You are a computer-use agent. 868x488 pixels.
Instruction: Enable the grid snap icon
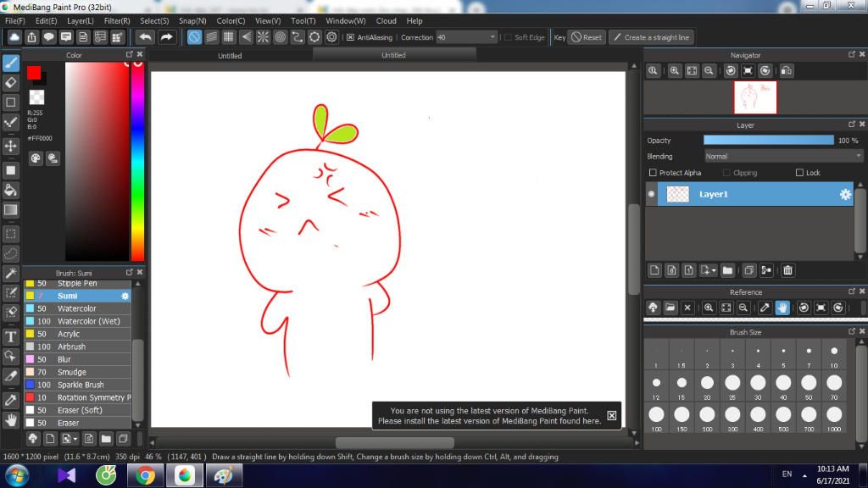229,37
